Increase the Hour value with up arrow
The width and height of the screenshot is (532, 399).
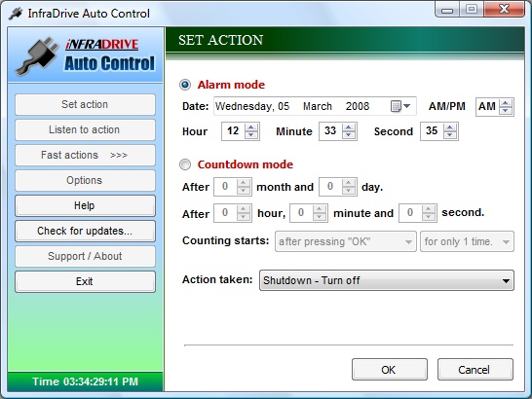point(250,127)
